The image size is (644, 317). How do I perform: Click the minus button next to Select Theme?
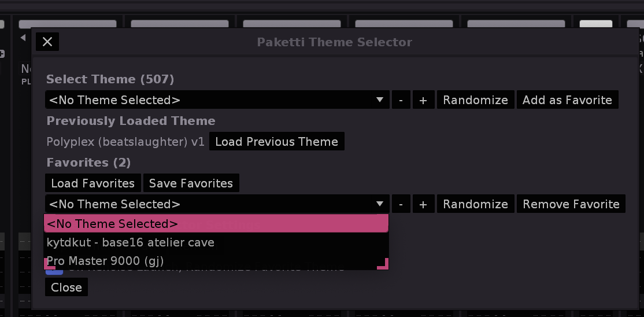point(401,100)
